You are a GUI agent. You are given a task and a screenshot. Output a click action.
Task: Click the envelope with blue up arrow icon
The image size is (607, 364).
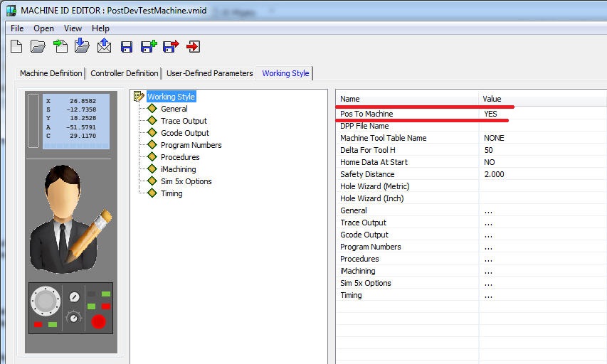click(104, 46)
